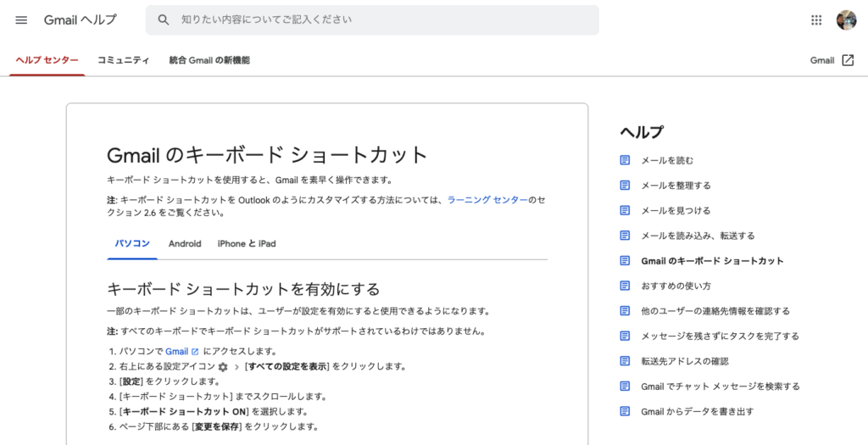868x445 pixels.
Task: Select the パソコン tab
Action: tap(132, 243)
